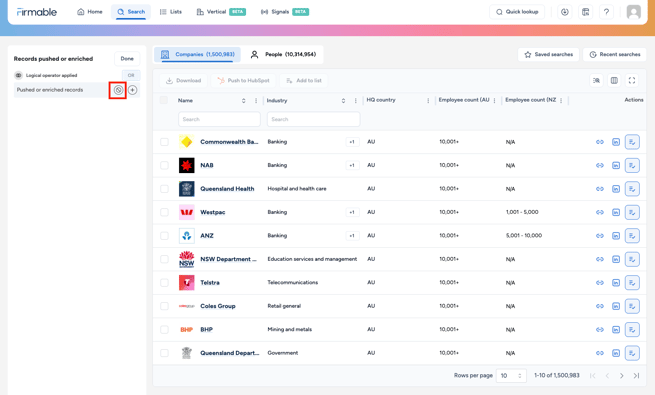Open the Lists menu in the top navigation
This screenshot has height=395, width=655.
[171, 12]
